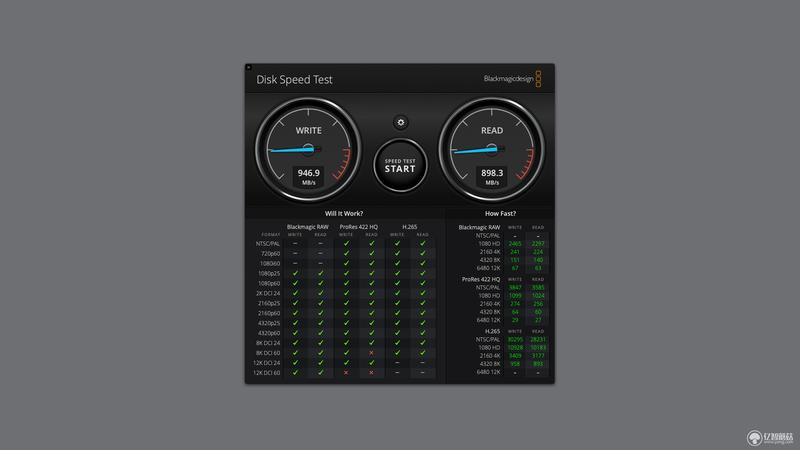Click the '1080p60' row label
The width and height of the screenshot is (800, 450).
point(269,284)
